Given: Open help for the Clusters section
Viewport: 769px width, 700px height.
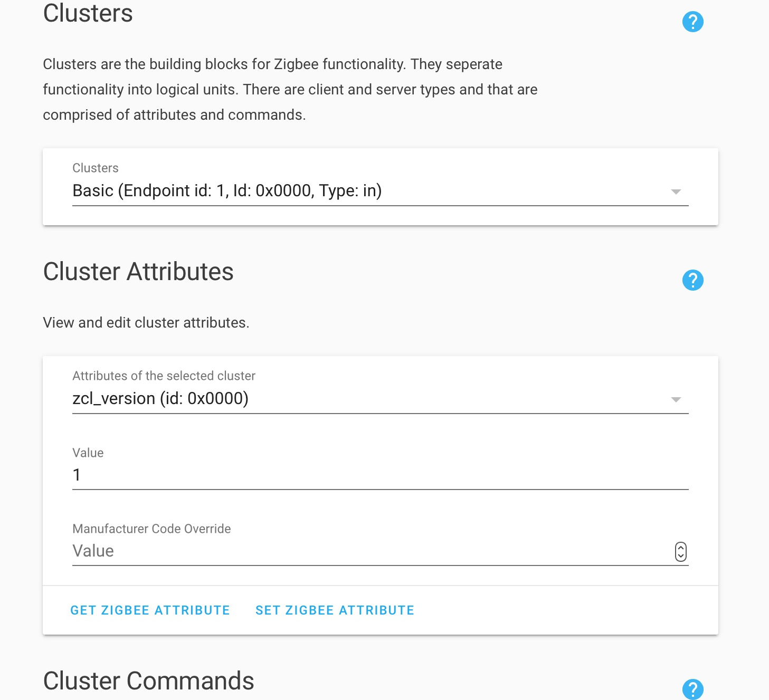Looking at the screenshot, I should [692, 22].
